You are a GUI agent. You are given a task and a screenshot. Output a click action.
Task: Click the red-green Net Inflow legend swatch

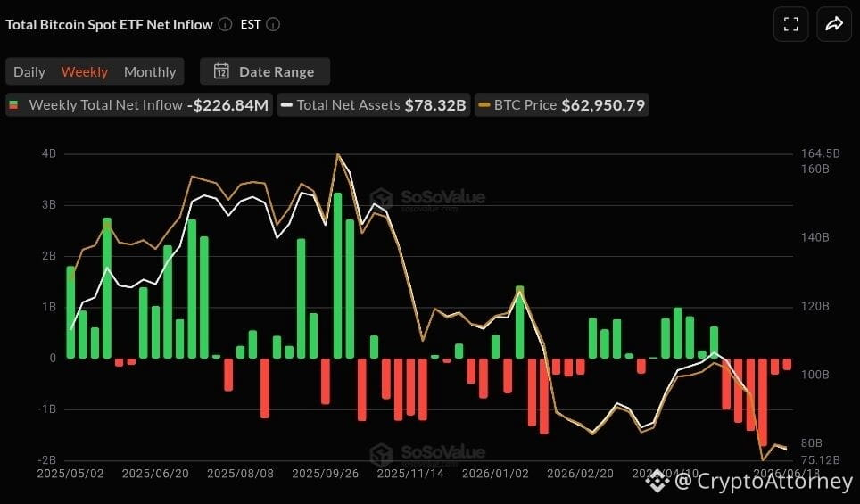(13, 104)
